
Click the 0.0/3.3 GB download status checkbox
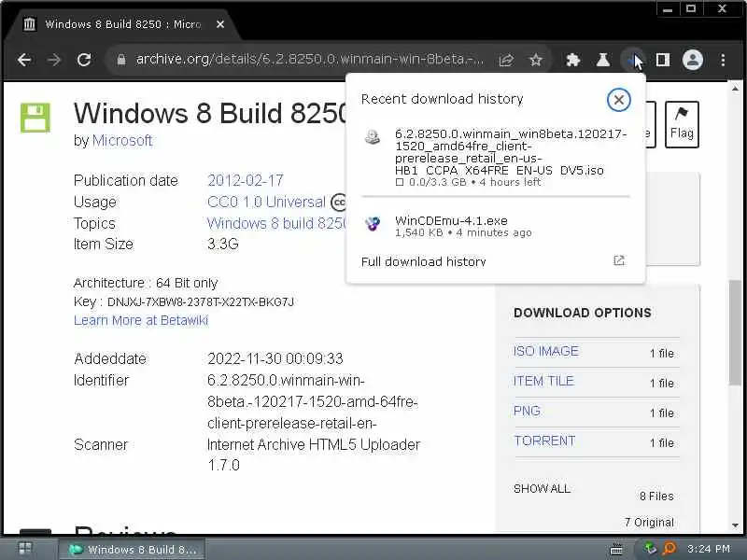tap(400, 182)
